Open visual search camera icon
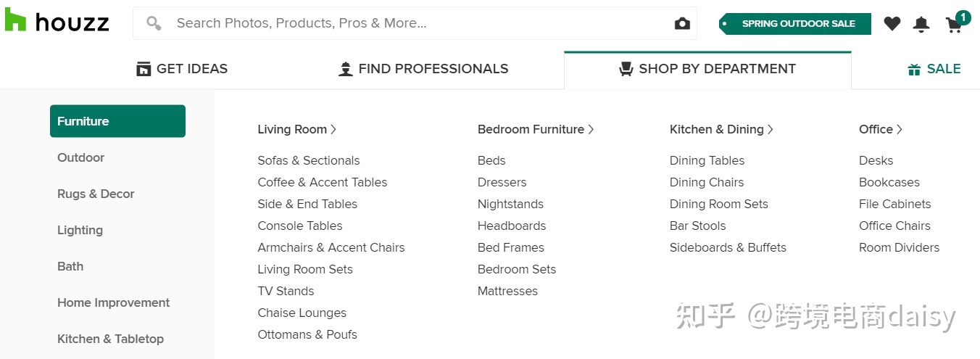980x359 pixels. pyautogui.click(x=681, y=24)
